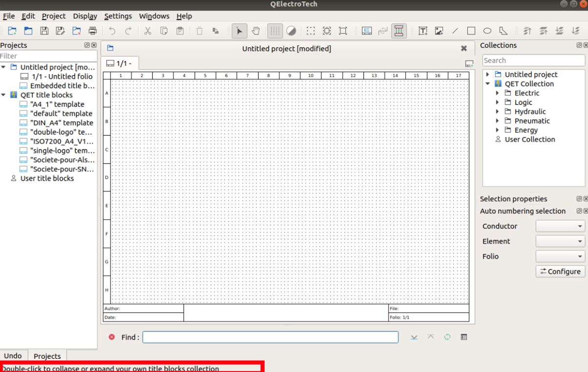
Task: Save the project with the floppy icon
Action: (44, 31)
